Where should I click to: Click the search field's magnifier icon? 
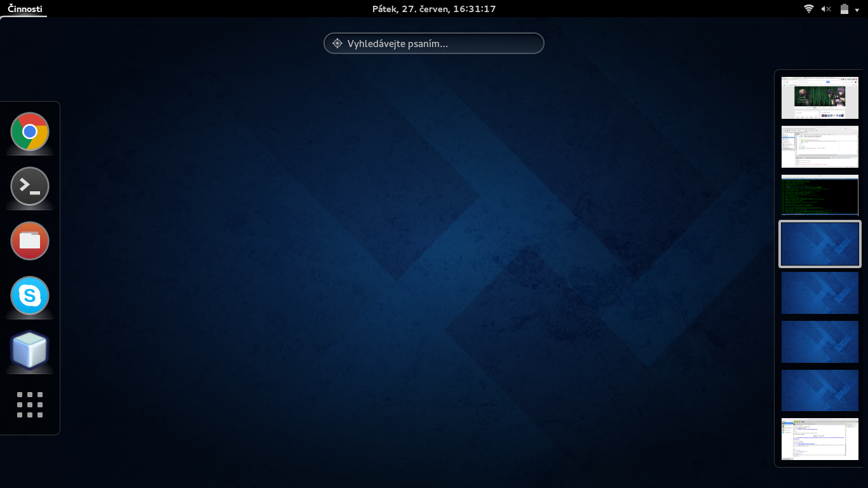337,43
